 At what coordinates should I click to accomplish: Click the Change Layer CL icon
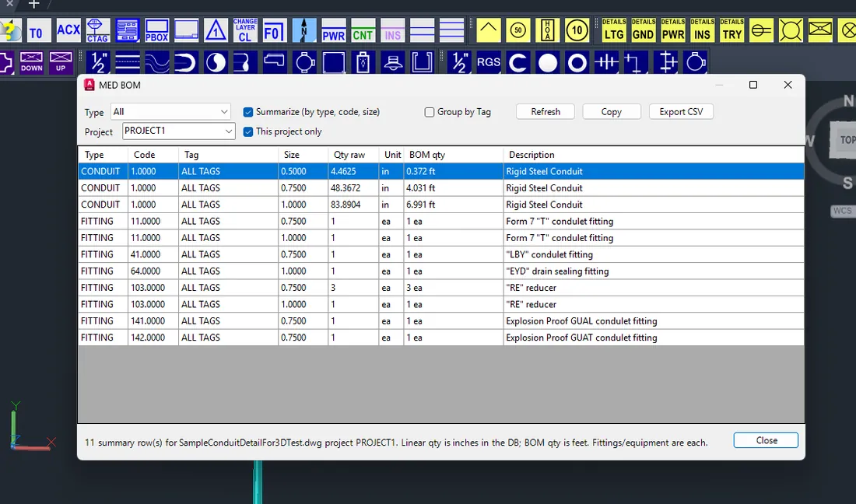tap(245, 30)
